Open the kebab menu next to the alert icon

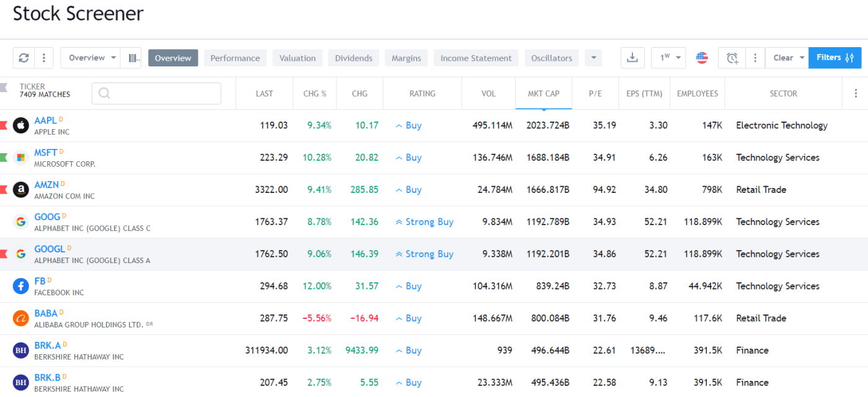click(755, 57)
